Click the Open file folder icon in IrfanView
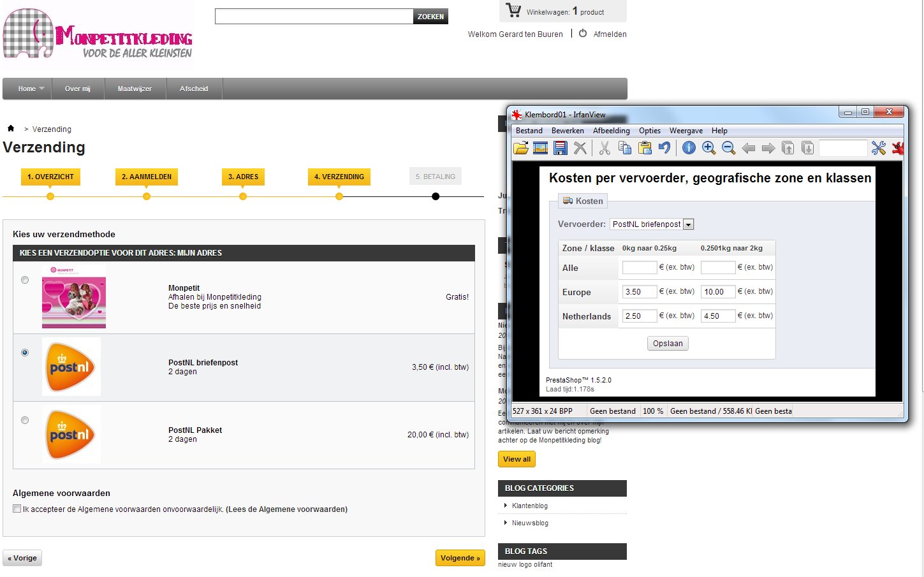This screenshot has height=577, width=924. pyautogui.click(x=521, y=148)
